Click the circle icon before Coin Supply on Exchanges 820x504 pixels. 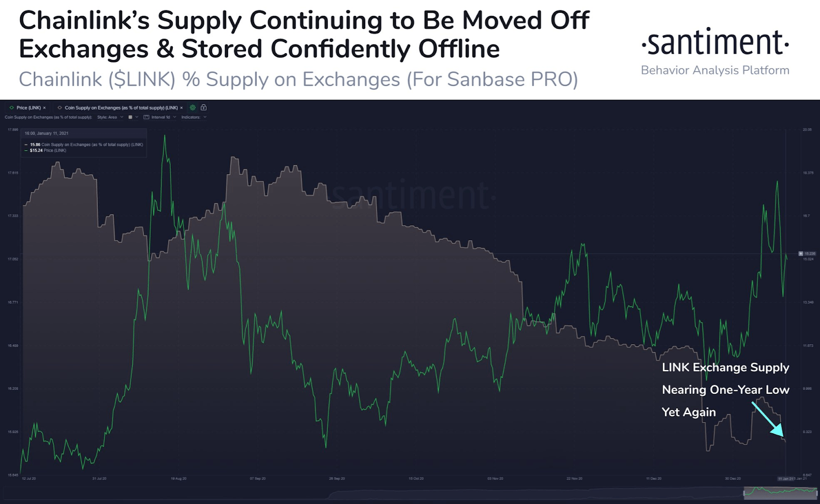point(60,108)
